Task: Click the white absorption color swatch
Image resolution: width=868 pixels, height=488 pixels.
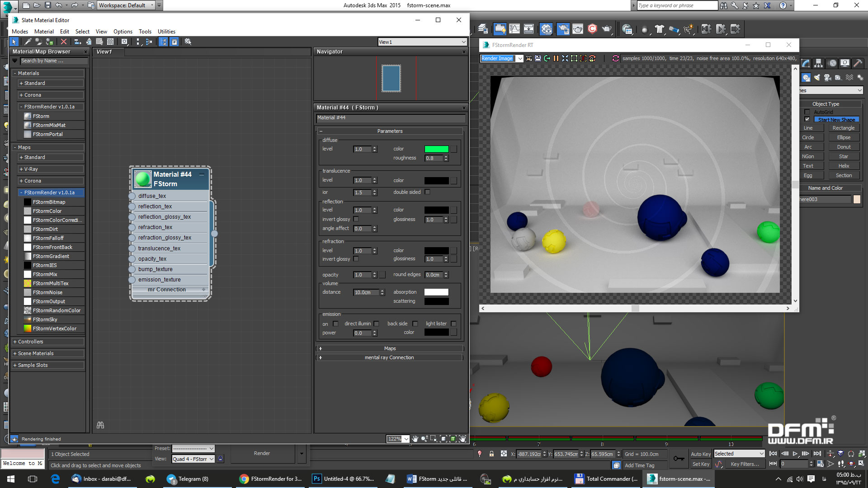Action: [436, 292]
